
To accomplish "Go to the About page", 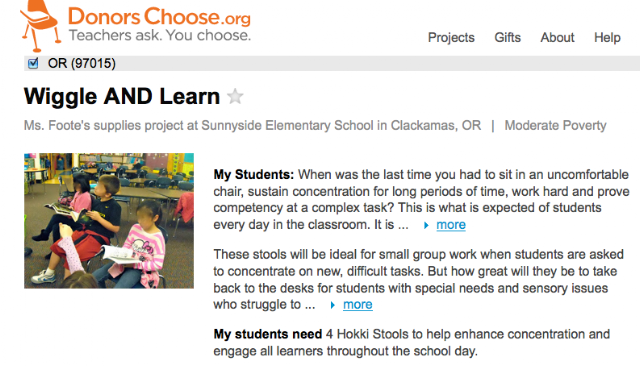I will pyautogui.click(x=557, y=38).
